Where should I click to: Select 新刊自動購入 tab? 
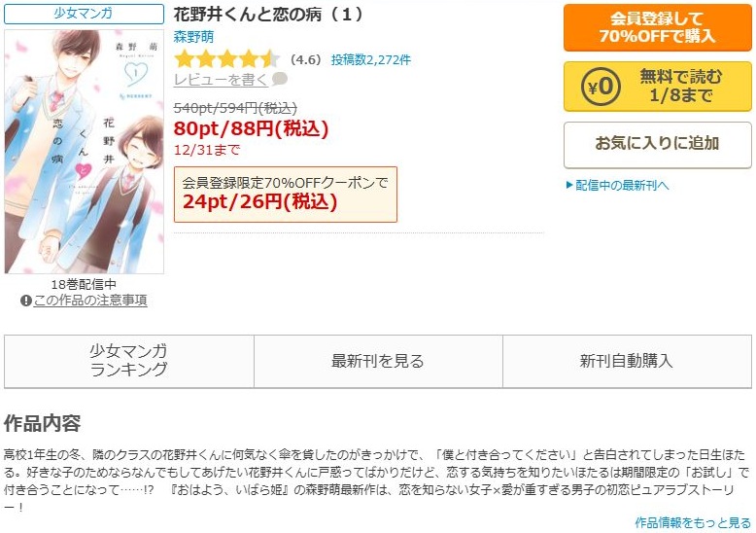point(627,361)
